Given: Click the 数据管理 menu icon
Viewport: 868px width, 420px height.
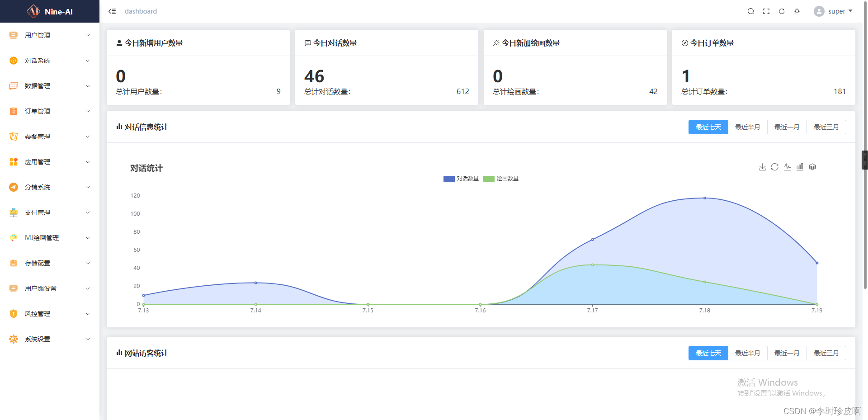Looking at the screenshot, I should 14,86.
